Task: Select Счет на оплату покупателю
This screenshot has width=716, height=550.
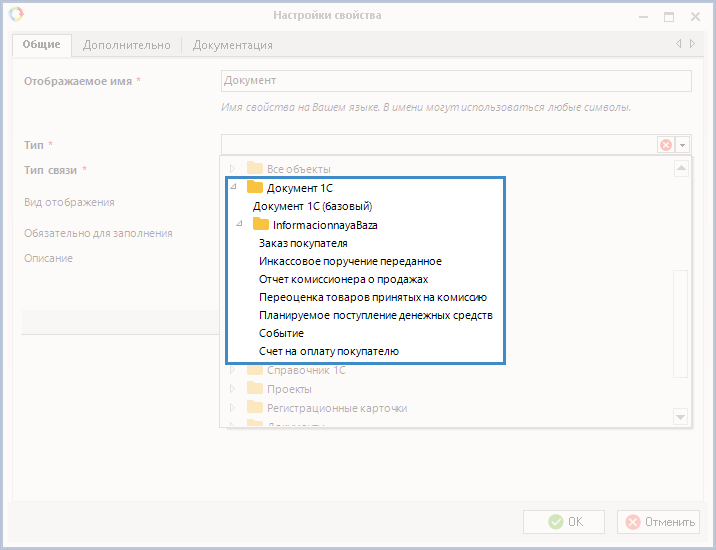Action: (329, 351)
